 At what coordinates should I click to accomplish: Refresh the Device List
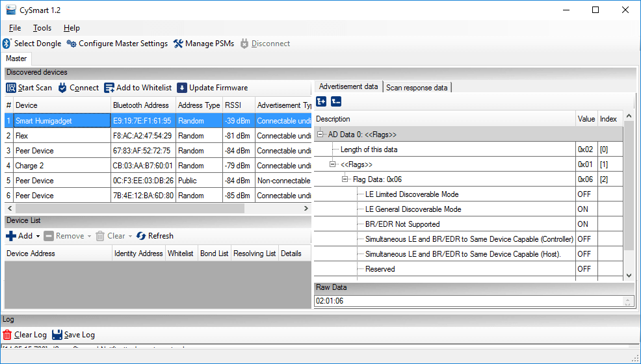pyautogui.click(x=155, y=236)
